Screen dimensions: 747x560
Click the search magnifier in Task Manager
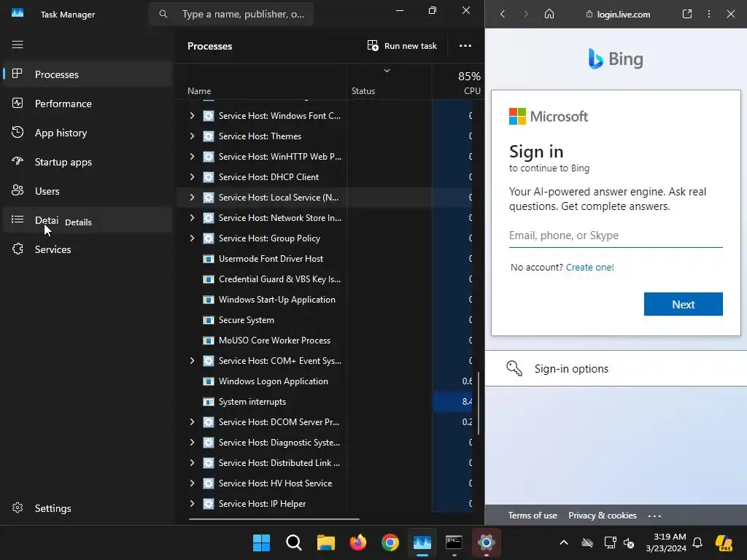click(163, 14)
